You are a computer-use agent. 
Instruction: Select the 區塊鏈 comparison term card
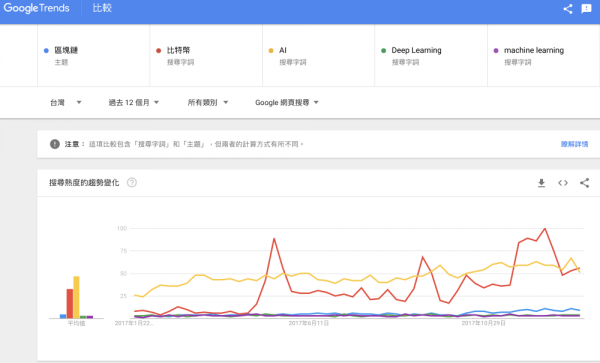point(94,55)
